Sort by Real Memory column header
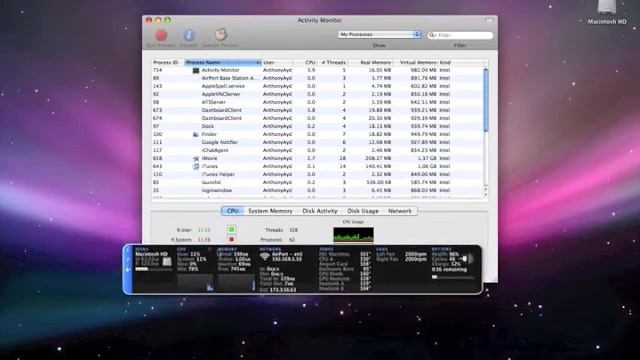The height and width of the screenshot is (360, 640). pos(370,62)
